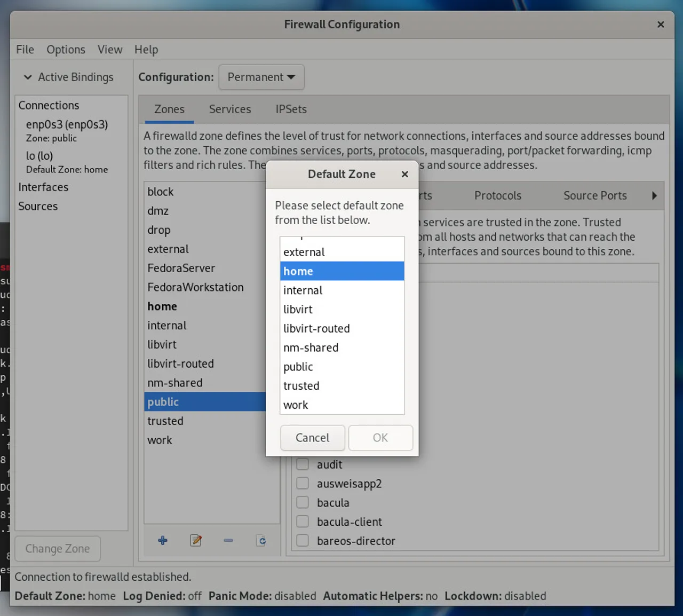The image size is (683, 616).
Task: Select the work zone in main zone list
Action: 205,440
